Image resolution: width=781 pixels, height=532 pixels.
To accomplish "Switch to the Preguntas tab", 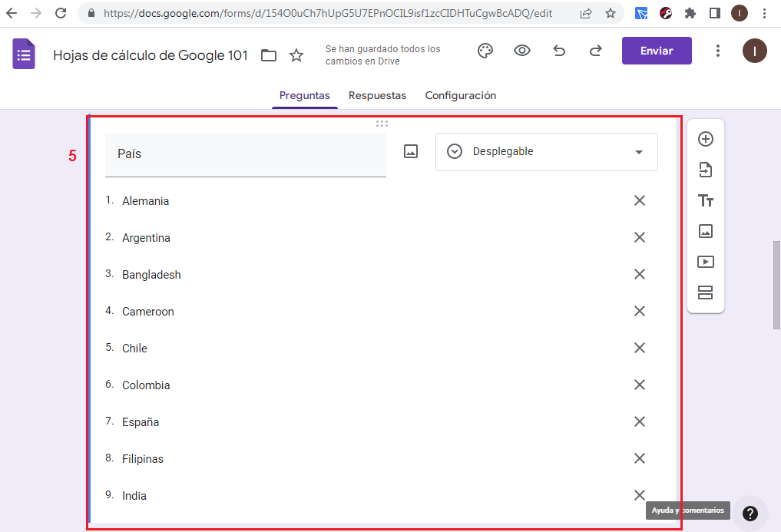I will click(x=304, y=96).
